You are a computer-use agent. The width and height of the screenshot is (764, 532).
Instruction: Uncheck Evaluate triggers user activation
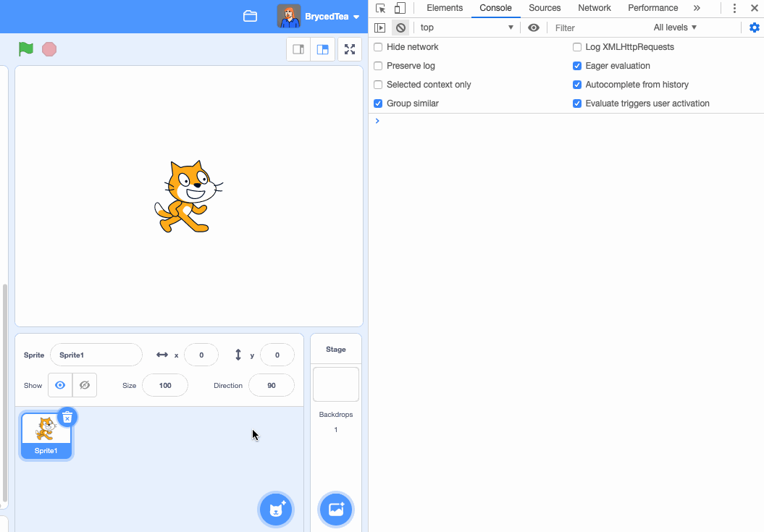coord(577,104)
